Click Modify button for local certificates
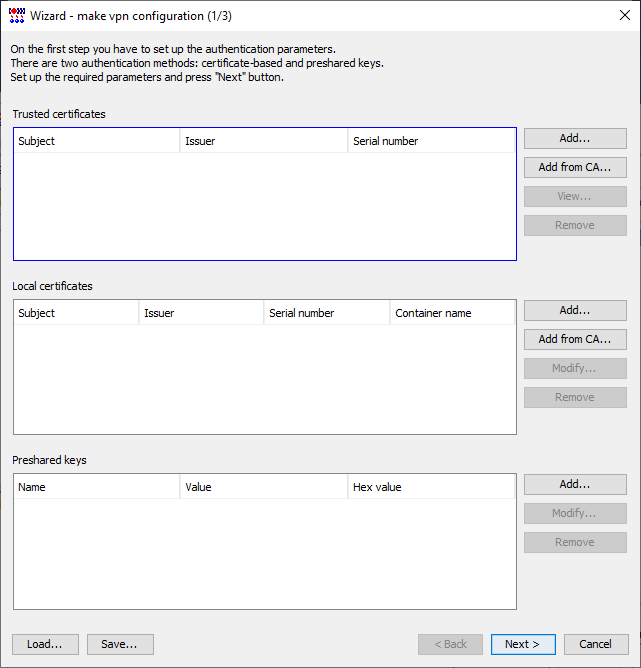641x668 pixels. 575,369
